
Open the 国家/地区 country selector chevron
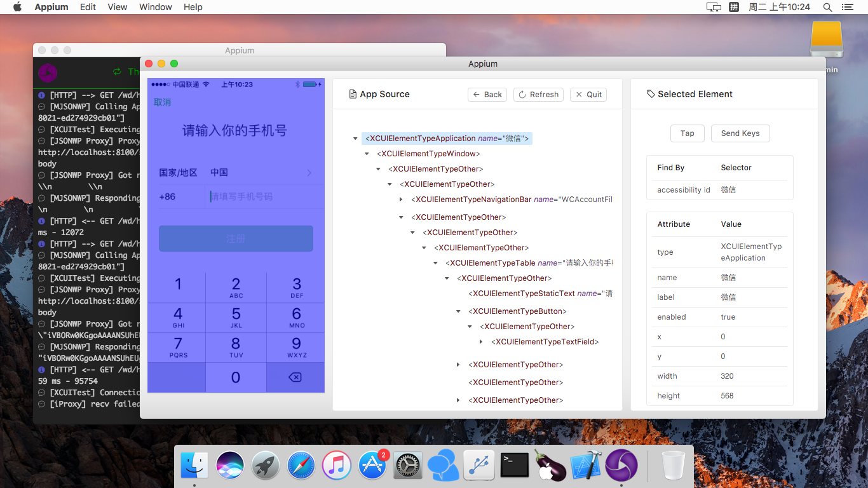309,173
